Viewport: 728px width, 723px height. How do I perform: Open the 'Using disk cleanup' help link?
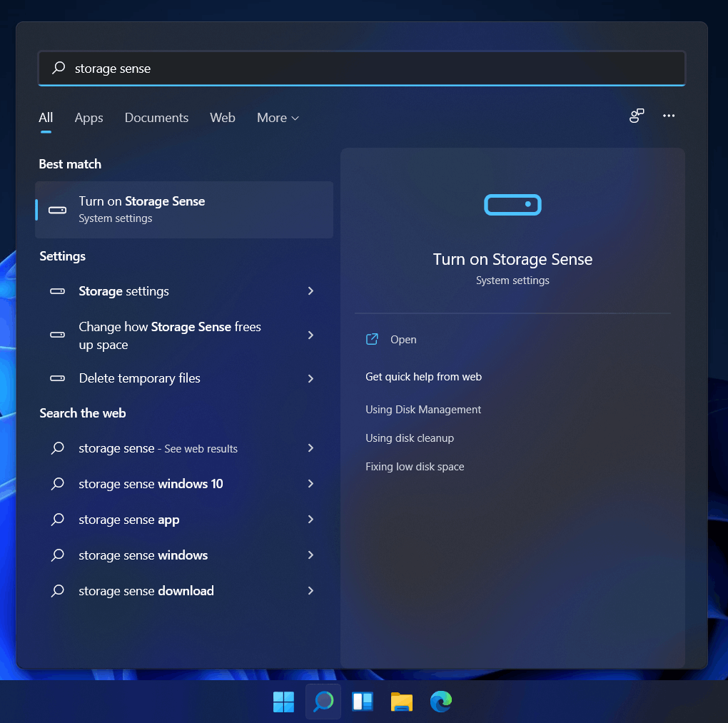(410, 438)
